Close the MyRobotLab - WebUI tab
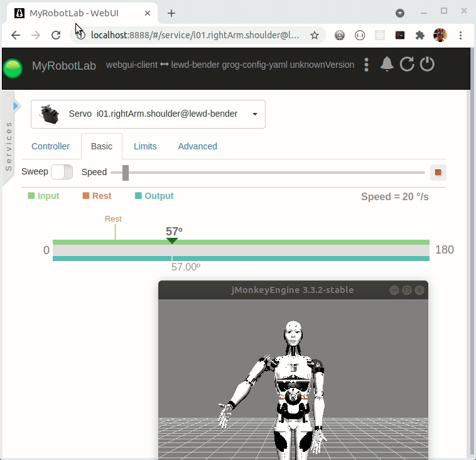 [x=148, y=13]
